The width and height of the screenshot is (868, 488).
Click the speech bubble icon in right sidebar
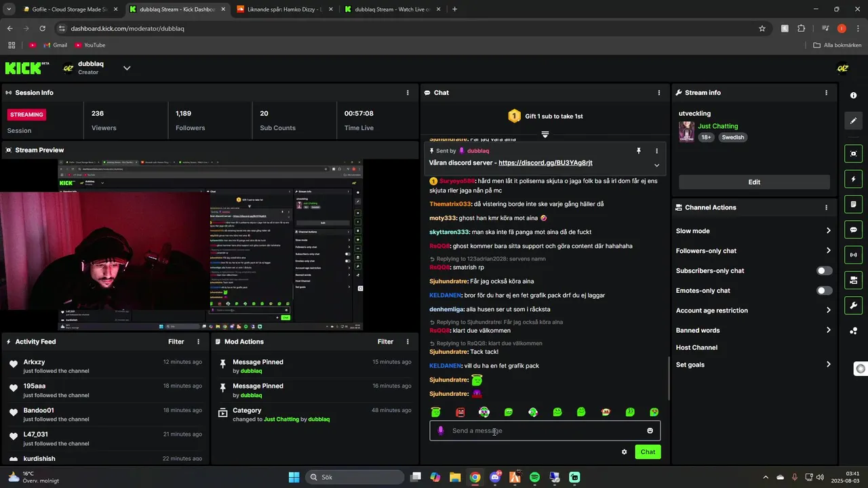pos(854,229)
